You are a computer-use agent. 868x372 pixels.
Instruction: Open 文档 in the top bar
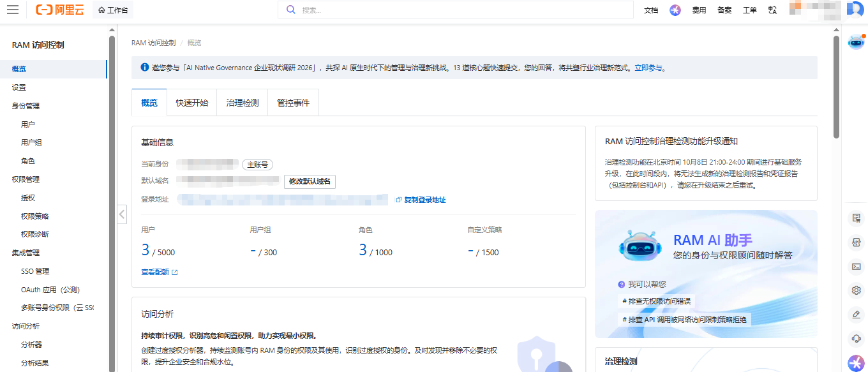(x=651, y=10)
